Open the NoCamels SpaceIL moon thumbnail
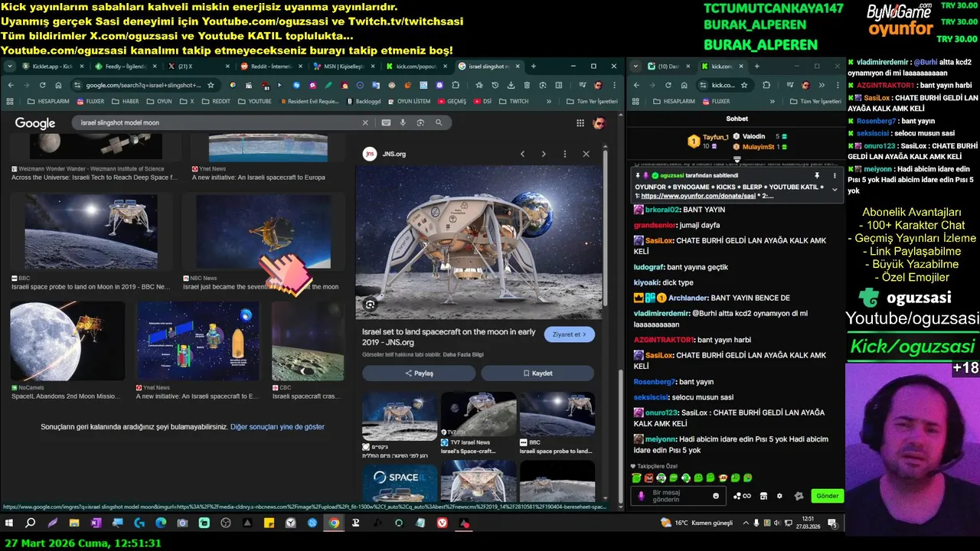Viewport: 980px width, 551px height. pyautogui.click(x=67, y=341)
